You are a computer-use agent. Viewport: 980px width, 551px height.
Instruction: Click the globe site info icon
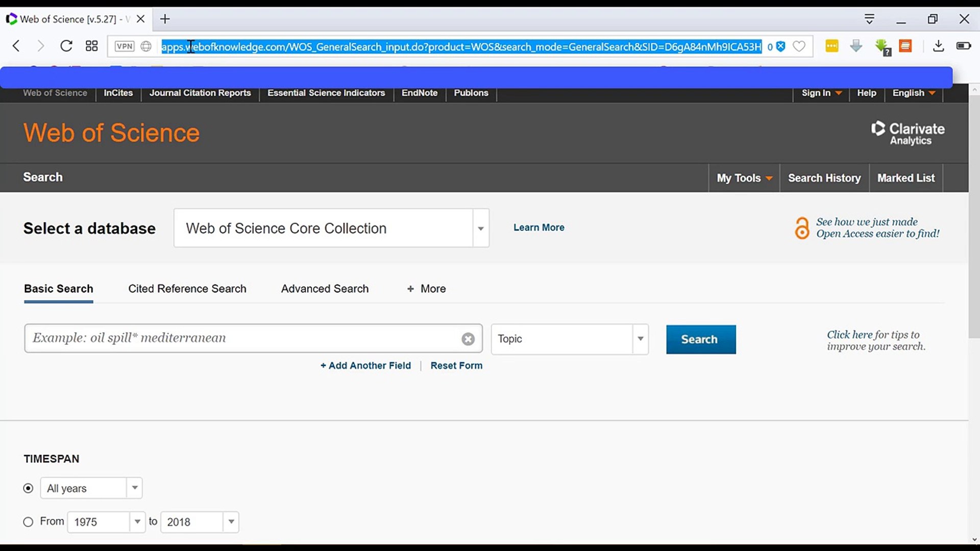[146, 46]
